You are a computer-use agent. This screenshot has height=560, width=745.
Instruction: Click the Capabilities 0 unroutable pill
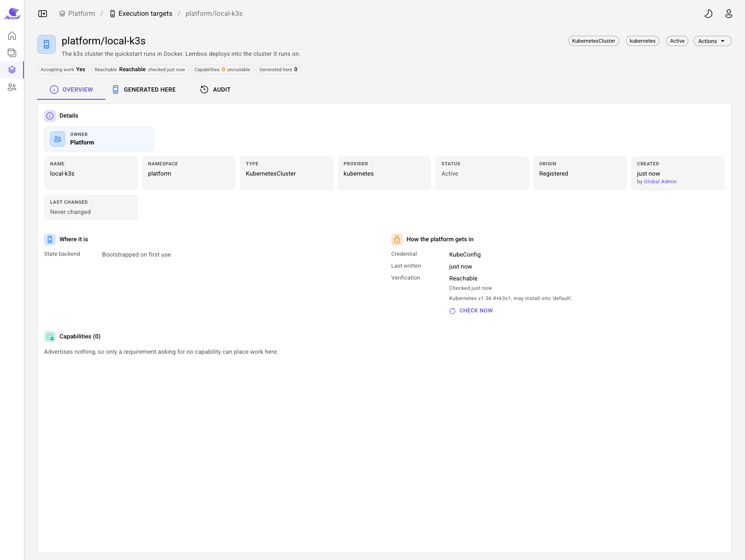(222, 69)
